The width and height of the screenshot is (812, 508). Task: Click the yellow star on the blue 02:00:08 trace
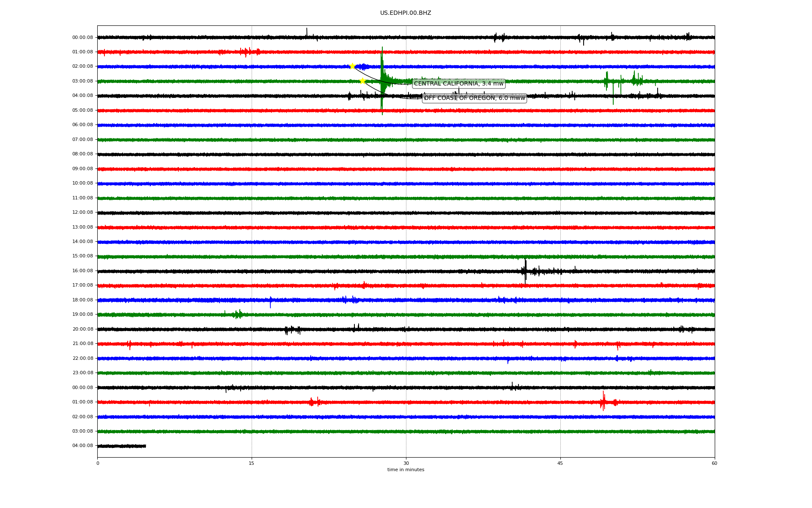pos(352,66)
